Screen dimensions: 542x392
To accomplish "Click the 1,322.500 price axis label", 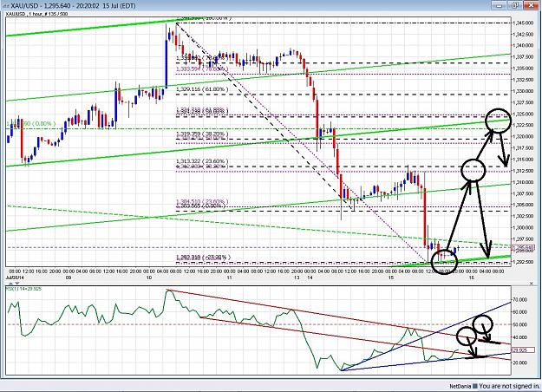I will pyautogui.click(x=523, y=125).
